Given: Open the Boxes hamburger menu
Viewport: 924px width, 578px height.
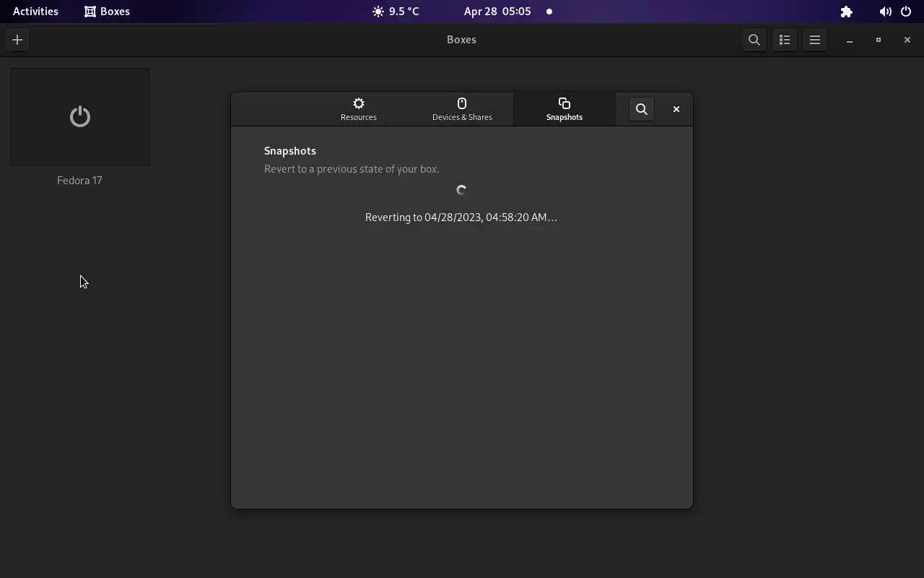Looking at the screenshot, I should click(x=815, y=40).
